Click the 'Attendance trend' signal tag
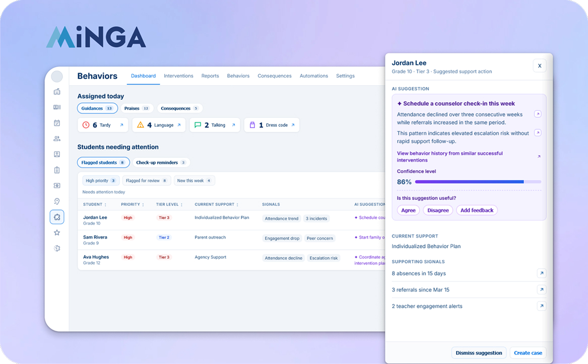The image size is (588, 364). [x=282, y=219]
